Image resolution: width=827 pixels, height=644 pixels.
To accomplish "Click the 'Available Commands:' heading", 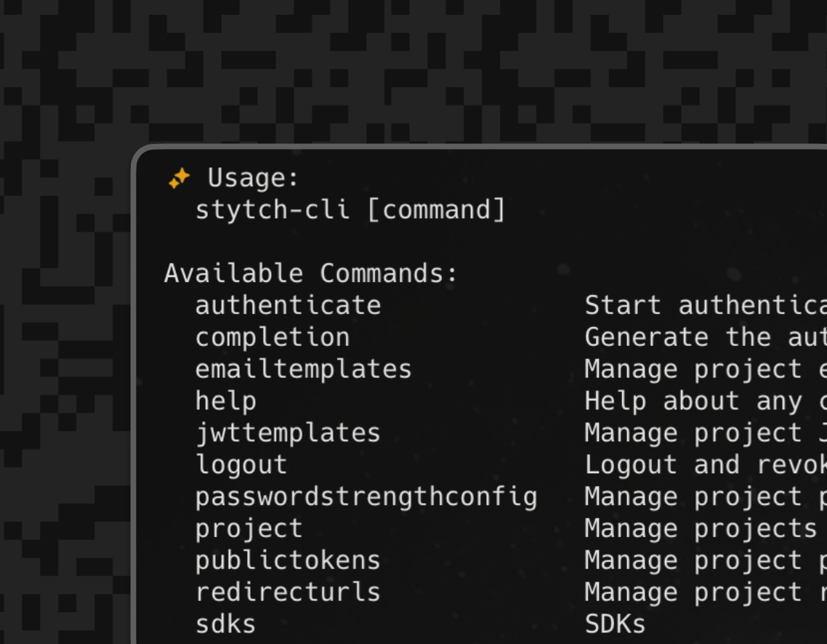I will pyautogui.click(x=310, y=273).
